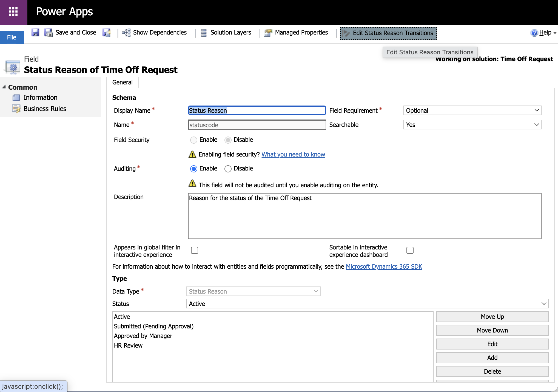
Task: Click the Name field showing statuscode
Action: tap(257, 125)
